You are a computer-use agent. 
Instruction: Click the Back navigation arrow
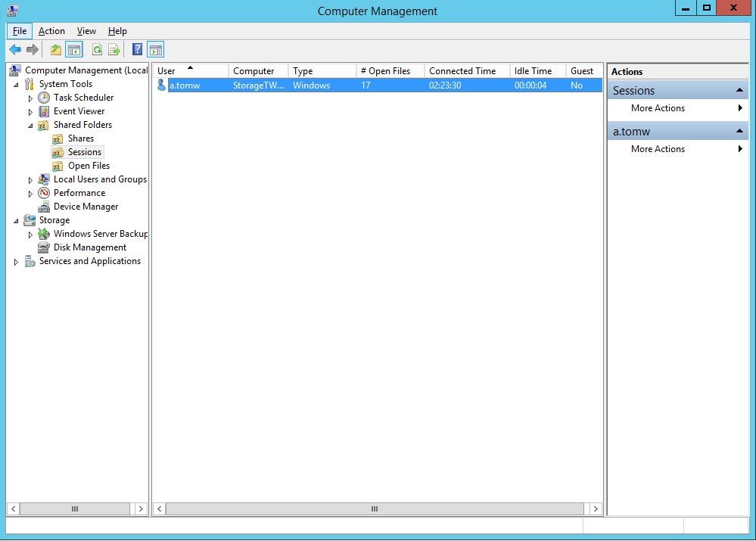pyautogui.click(x=14, y=49)
